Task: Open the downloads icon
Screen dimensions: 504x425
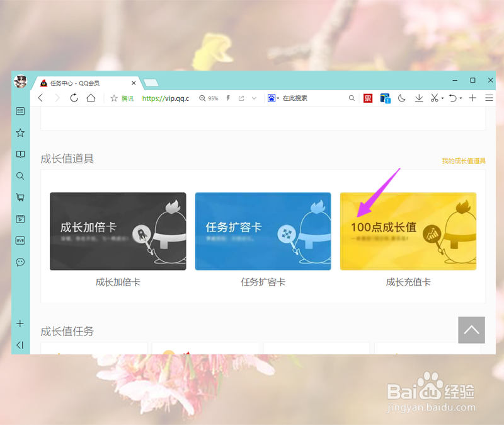Action: [x=419, y=98]
